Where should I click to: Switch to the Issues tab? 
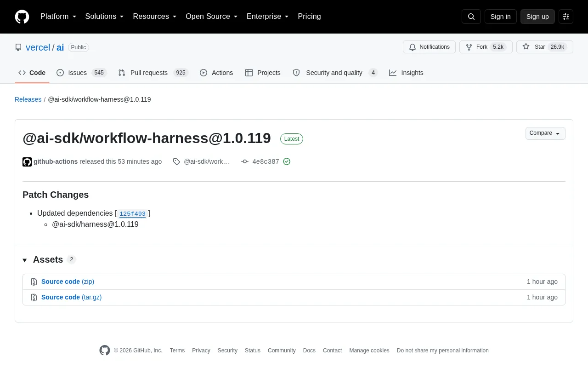click(81, 73)
